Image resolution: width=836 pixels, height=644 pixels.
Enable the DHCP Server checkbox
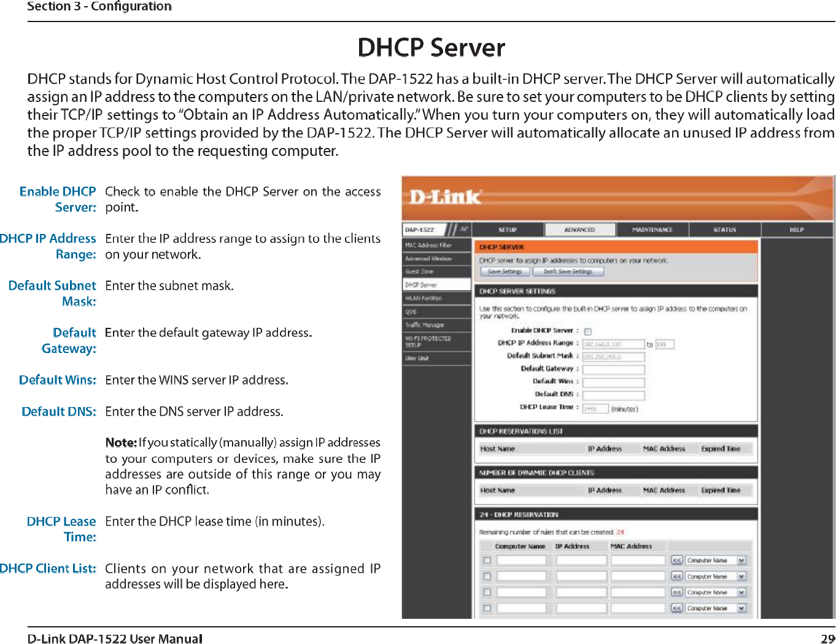pos(587,332)
